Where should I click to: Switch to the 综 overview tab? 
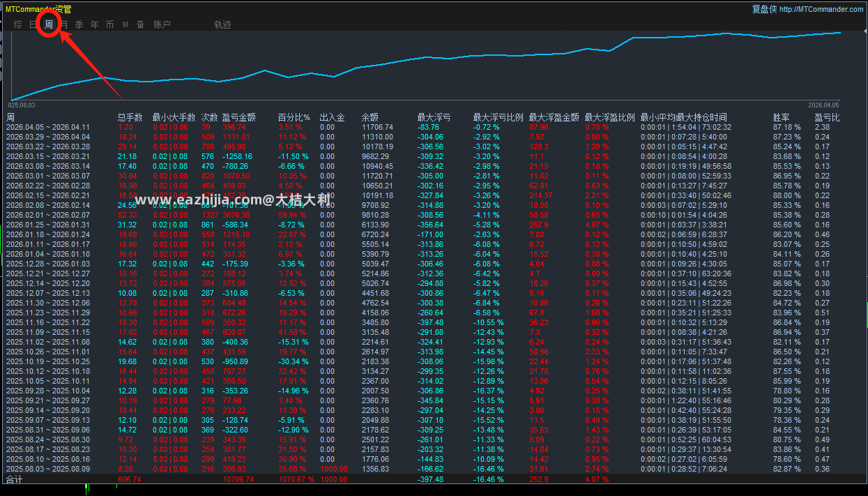18,24
